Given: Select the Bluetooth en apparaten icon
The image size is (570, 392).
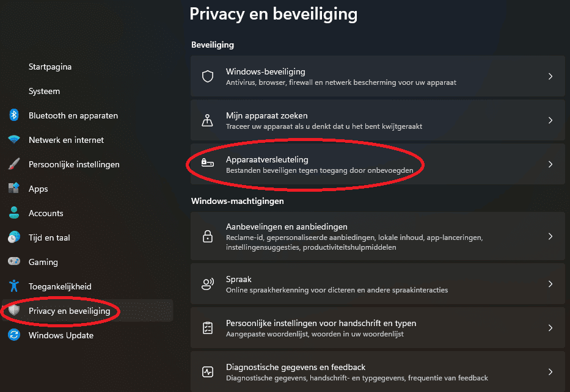Looking at the screenshot, I should [14, 115].
